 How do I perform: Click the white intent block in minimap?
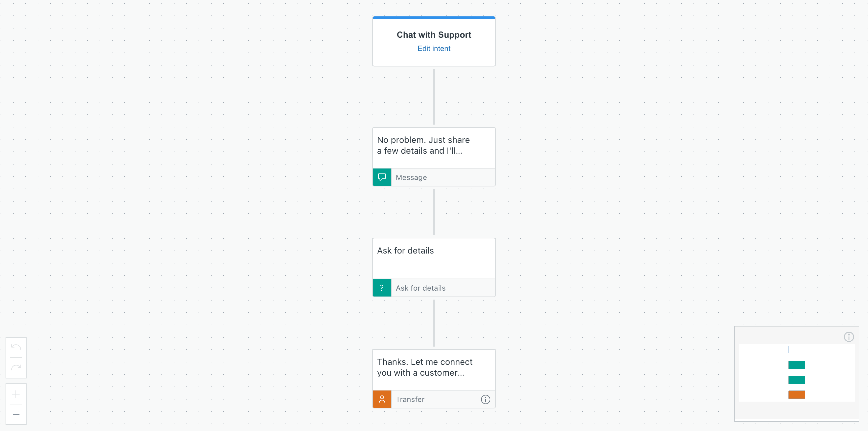point(797,349)
